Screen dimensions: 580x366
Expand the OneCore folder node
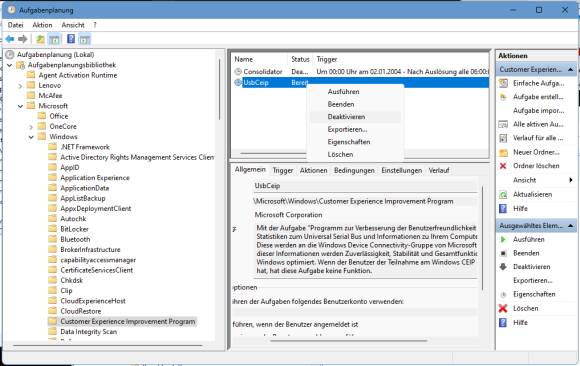(31, 127)
